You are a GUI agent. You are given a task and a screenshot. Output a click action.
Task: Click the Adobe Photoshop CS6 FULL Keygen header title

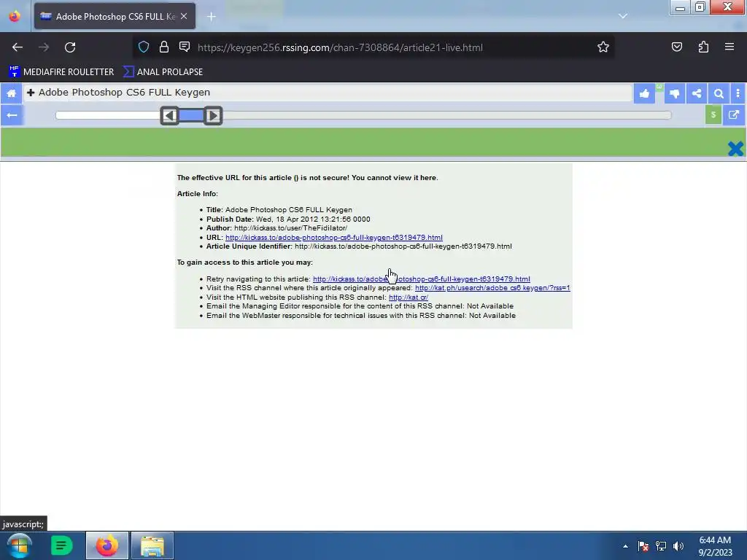(x=124, y=93)
